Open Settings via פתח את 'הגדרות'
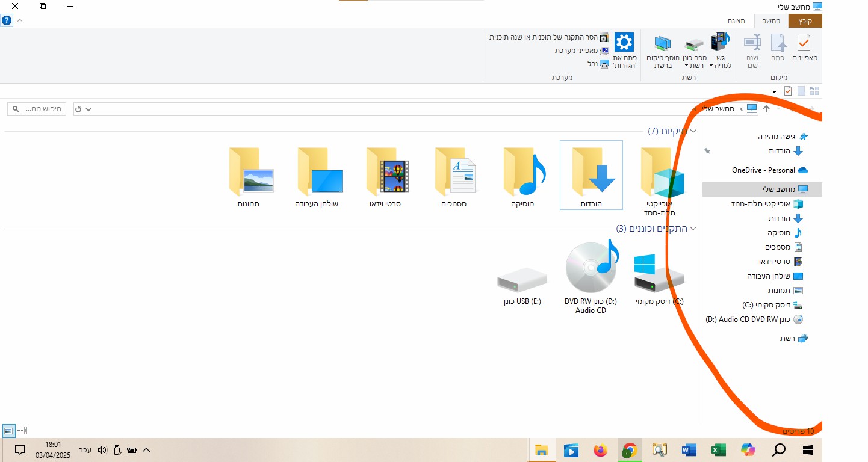Viewport: 868px width, 462px height. pos(624,51)
